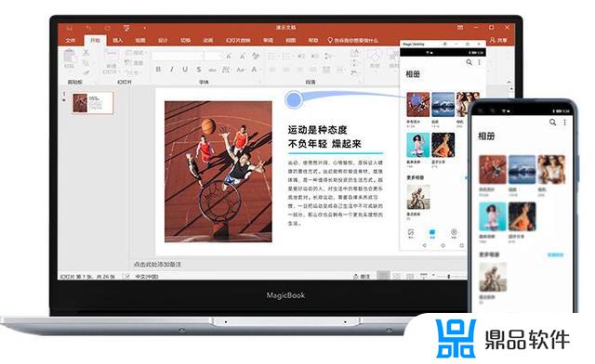Screen dimensions: 595x364
Task: Click the Line Spacing icon
Action: (x=327, y=56)
